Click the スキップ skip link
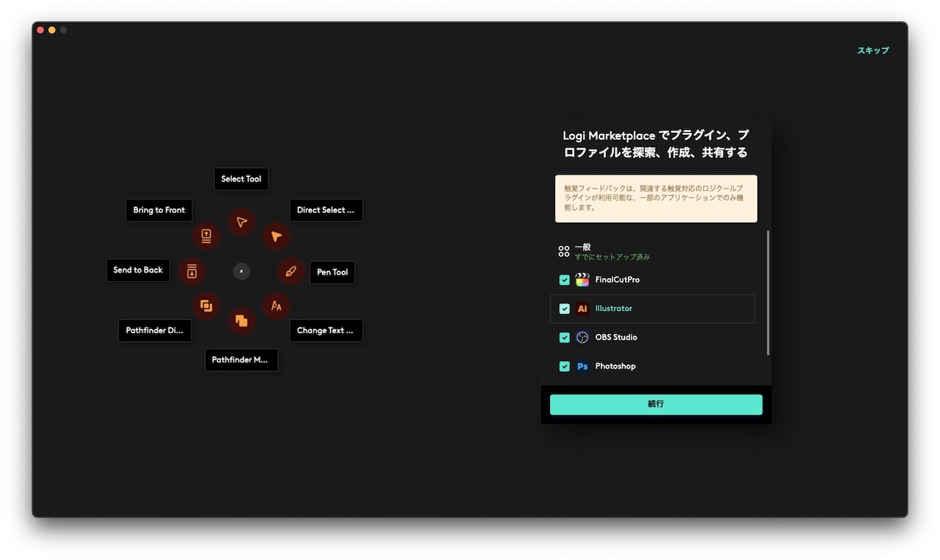This screenshot has height=560, width=940. click(872, 51)
